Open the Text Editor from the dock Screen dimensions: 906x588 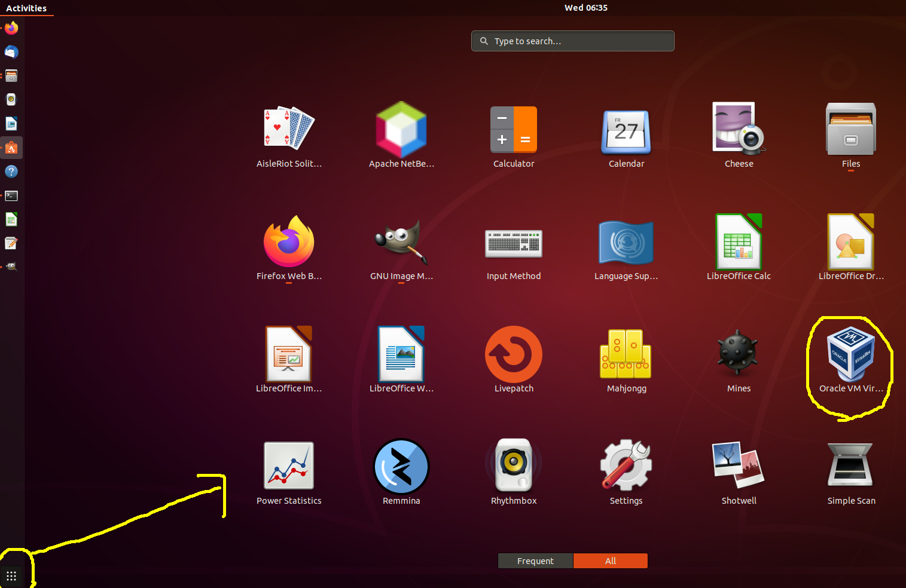pos(11,243)
